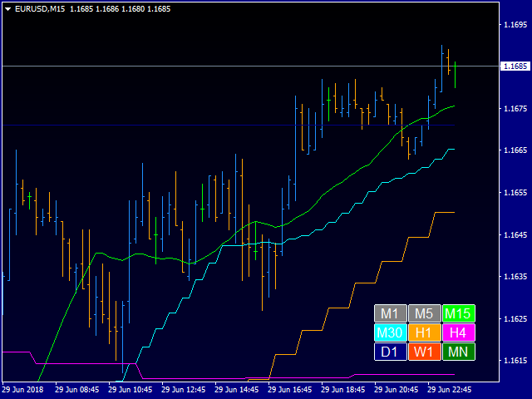Toggle the red W1 timeframe button
This screenshot has width=532, height=399.
[425, 352]
